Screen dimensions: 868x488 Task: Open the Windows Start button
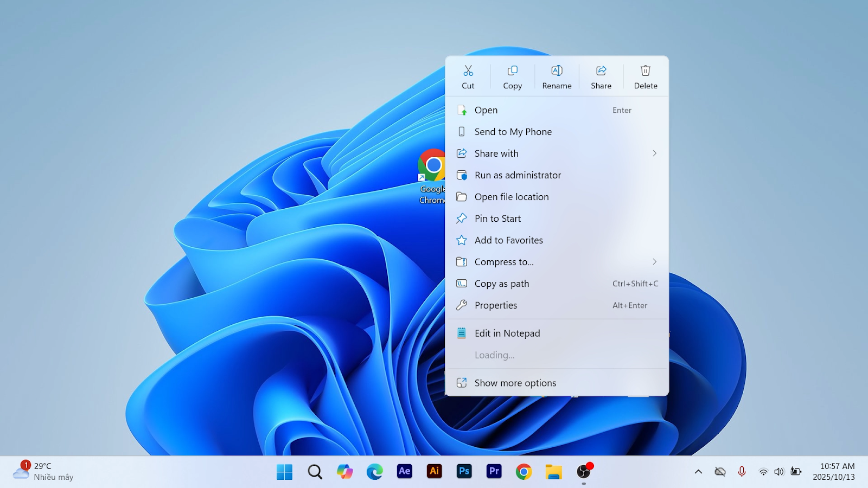[284, 472]
